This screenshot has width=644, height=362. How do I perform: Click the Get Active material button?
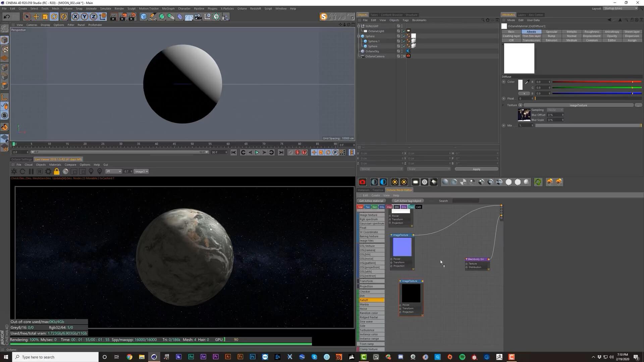(371, 201)
